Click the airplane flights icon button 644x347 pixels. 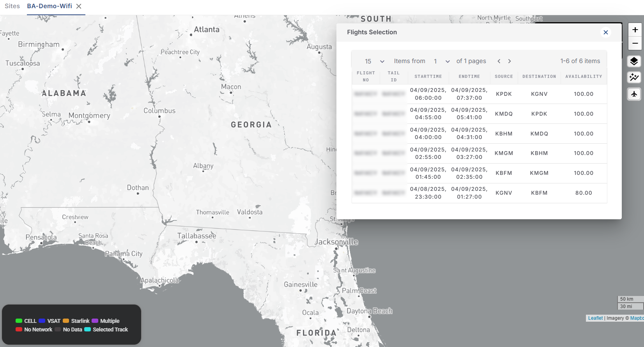[x=634, y=94]
